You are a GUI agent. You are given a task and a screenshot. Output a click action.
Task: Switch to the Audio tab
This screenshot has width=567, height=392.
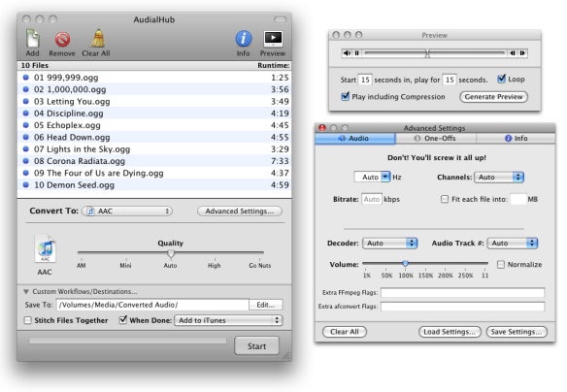(355, 138)
